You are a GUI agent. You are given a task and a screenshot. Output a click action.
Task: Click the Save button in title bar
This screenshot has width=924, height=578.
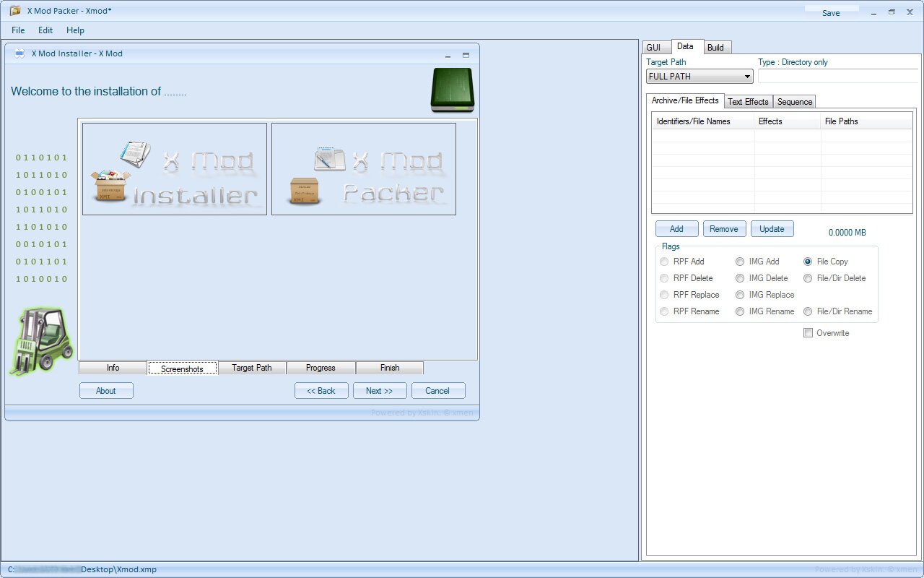click(x=831, y=13)
